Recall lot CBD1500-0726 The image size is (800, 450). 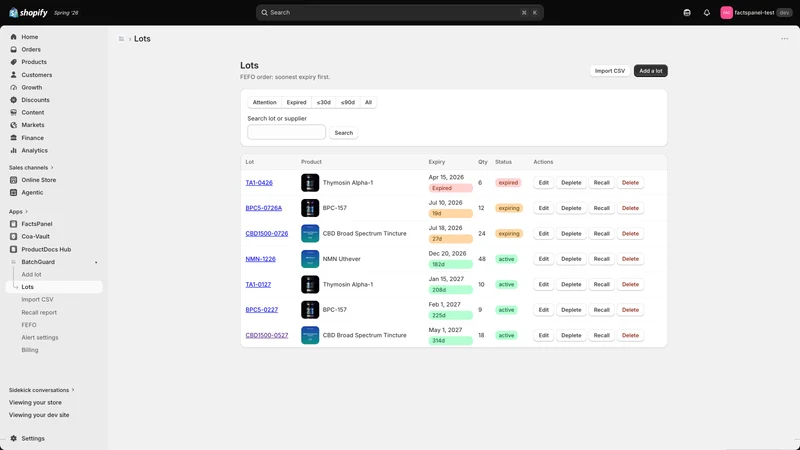[602, 234]
